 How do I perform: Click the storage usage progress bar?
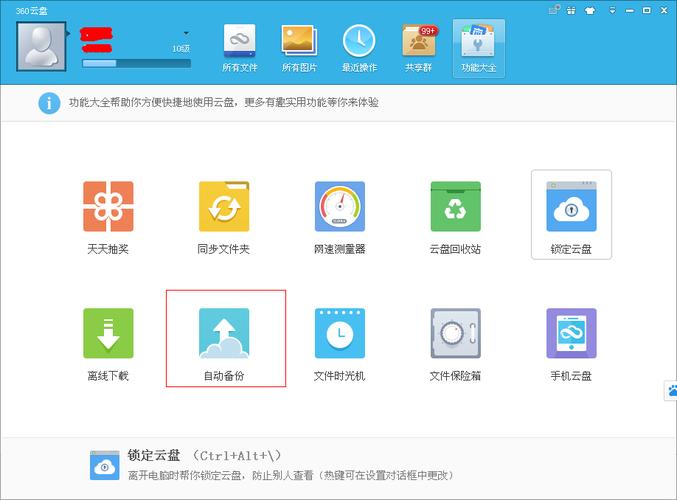coord(136,63)
